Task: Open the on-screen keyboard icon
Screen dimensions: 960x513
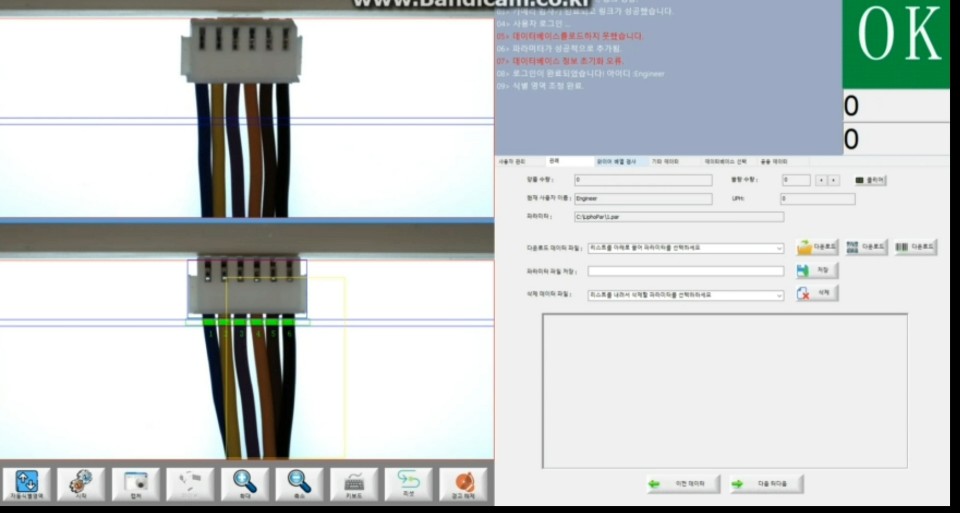Action: 354,485
